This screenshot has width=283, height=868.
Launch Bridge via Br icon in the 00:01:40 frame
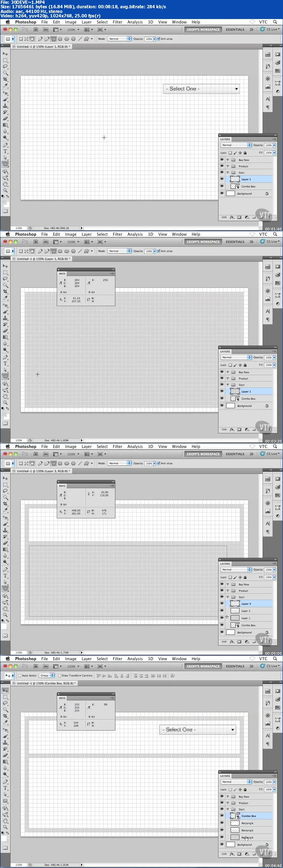36,30
